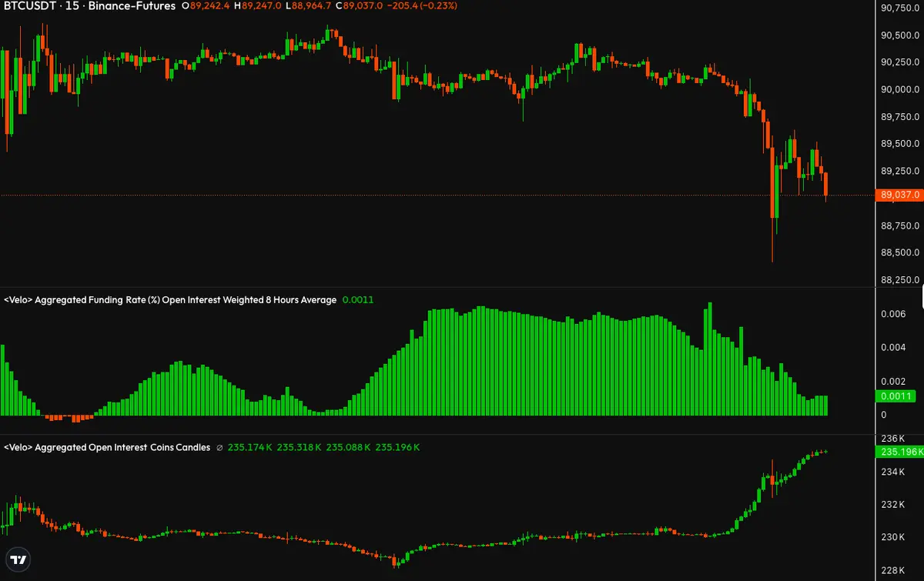The image size is (924, 581).
Task: Click the 228 K open interest scale label
Action: click(x=892, y=571)
